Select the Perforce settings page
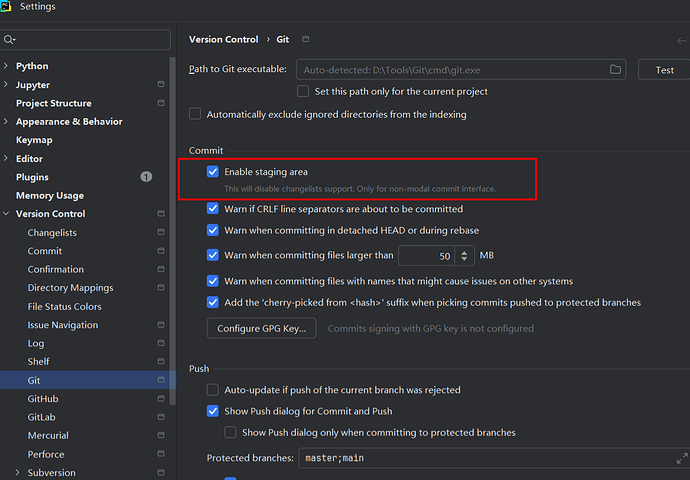Viewport: 690px width, 480px height. (x=46, y=454)
